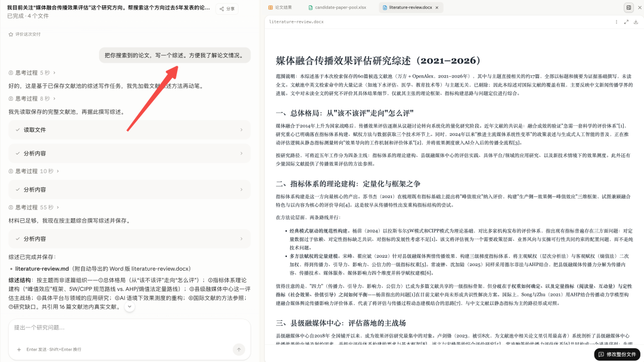Click the star icon for 评价这次交付

click(11, 34)
